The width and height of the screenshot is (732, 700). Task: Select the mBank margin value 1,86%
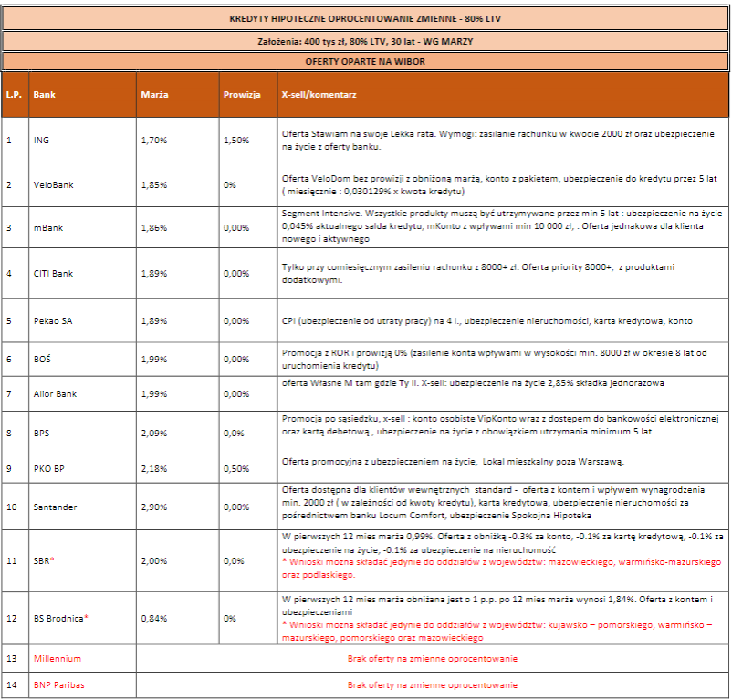coord(154,228)
